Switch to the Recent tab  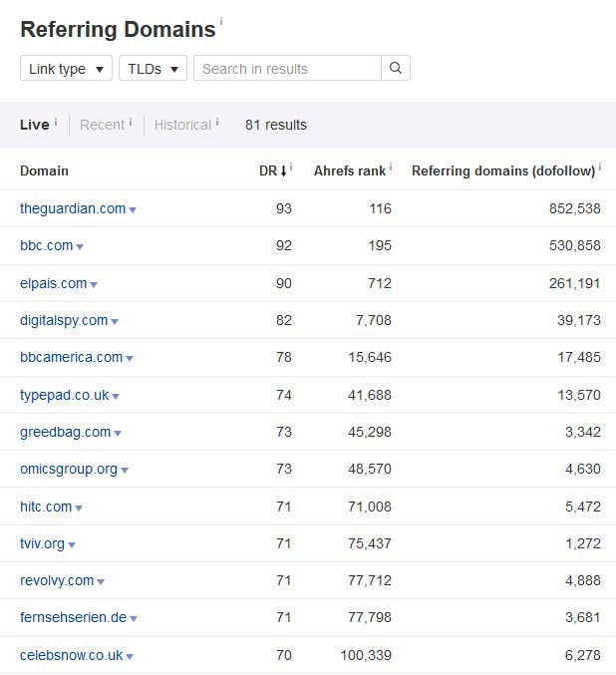(x=102, y=125)
